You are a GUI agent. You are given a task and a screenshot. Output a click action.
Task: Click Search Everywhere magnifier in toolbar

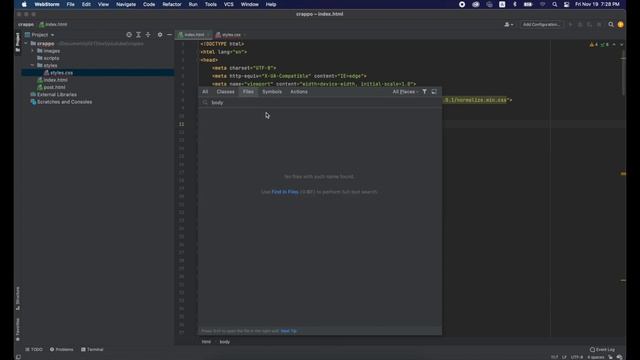(611, 24)
